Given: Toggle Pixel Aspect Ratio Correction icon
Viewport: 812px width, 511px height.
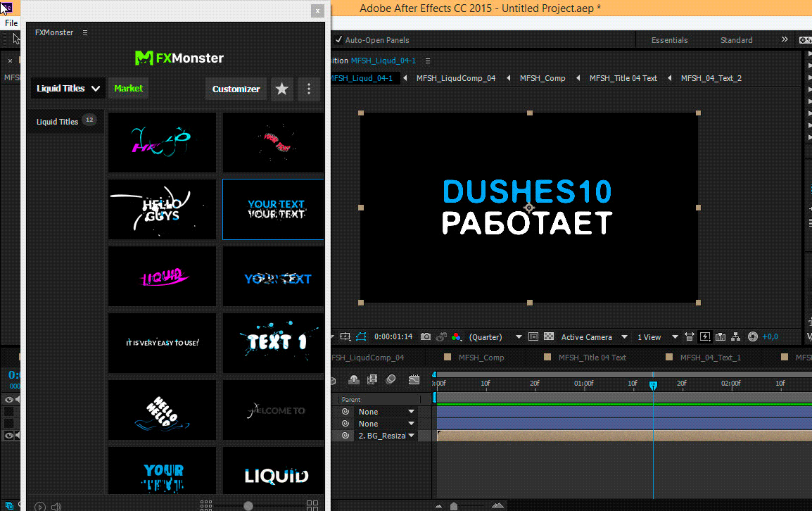Looking at the screenshot, I should 690,337.
